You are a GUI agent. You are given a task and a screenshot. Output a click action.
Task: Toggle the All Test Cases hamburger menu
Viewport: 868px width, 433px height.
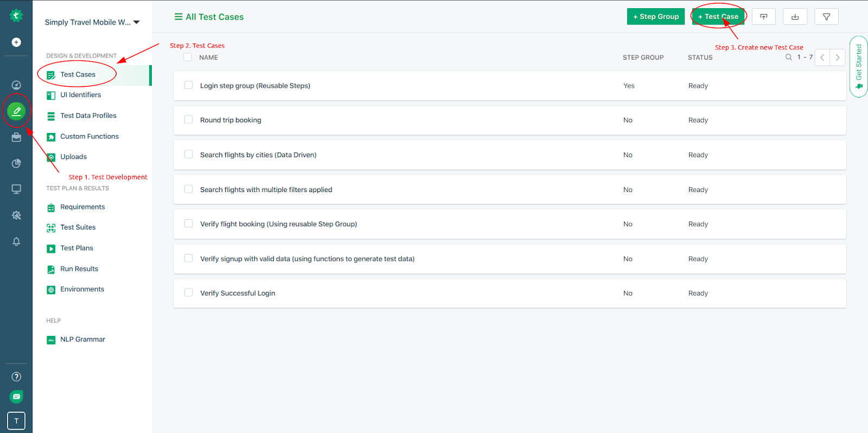click(178, 17)
